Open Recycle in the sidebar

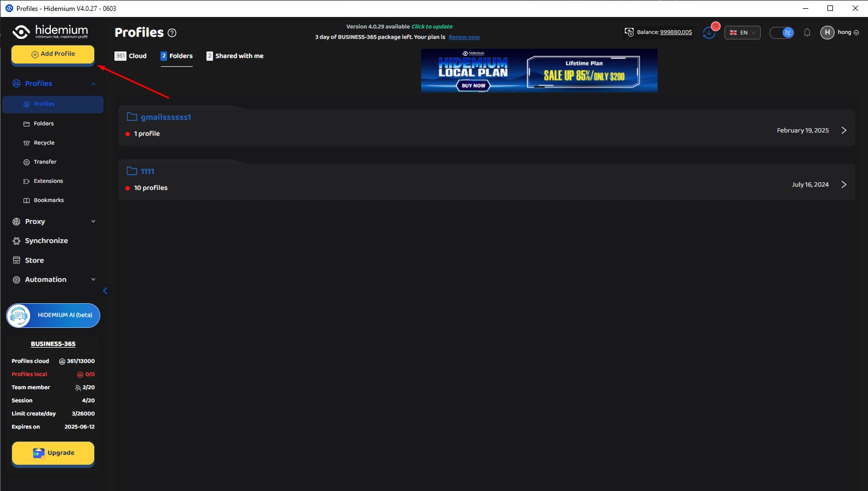point(44,143)
